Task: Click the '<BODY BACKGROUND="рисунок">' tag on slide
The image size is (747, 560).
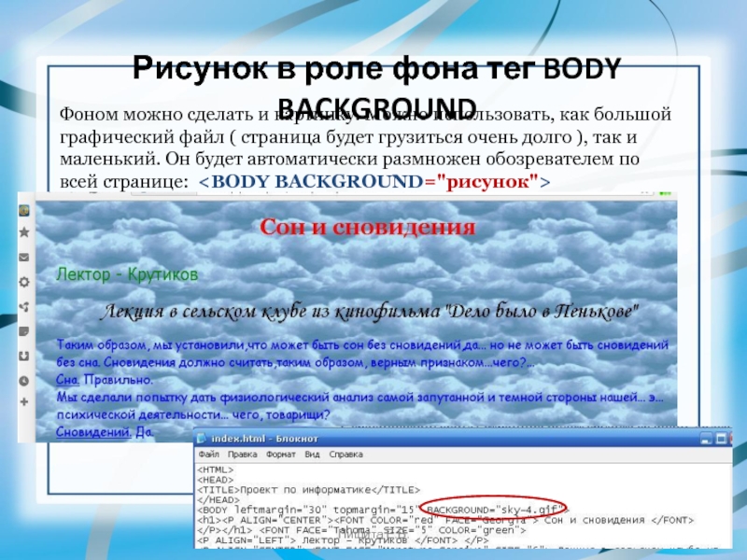Action: point(374,182)
